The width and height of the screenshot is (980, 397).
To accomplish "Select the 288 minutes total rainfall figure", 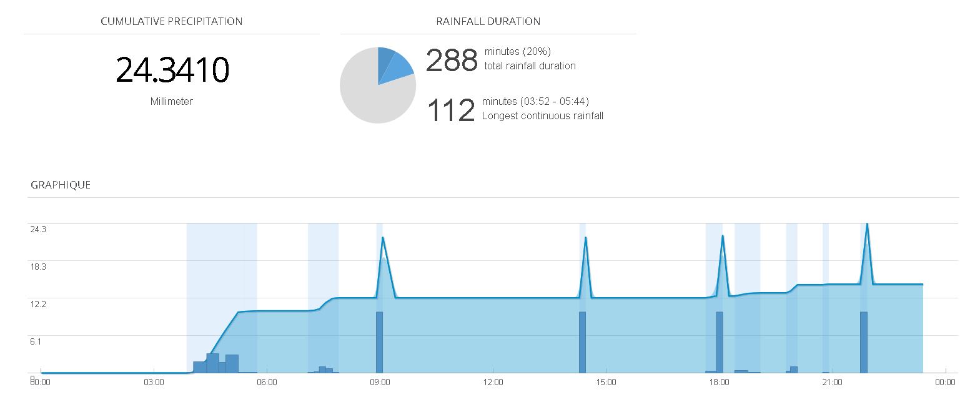I will pos(452,61).
